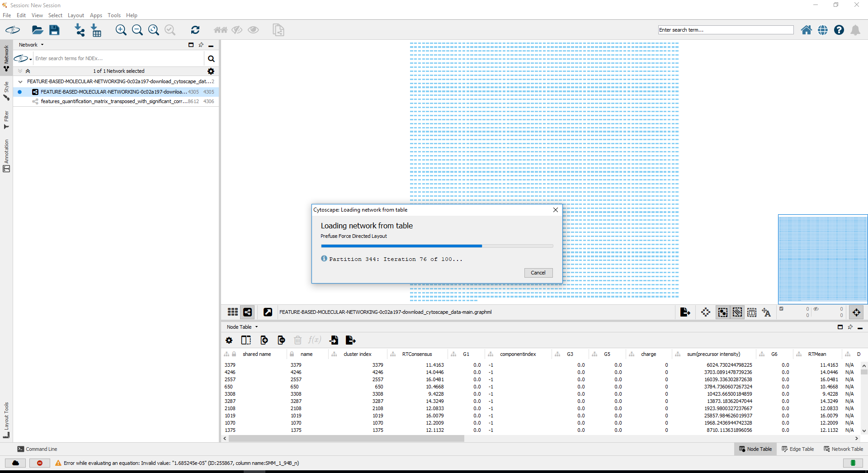
Task: Import table from file via toolbar icon
Action: [96, 30]
